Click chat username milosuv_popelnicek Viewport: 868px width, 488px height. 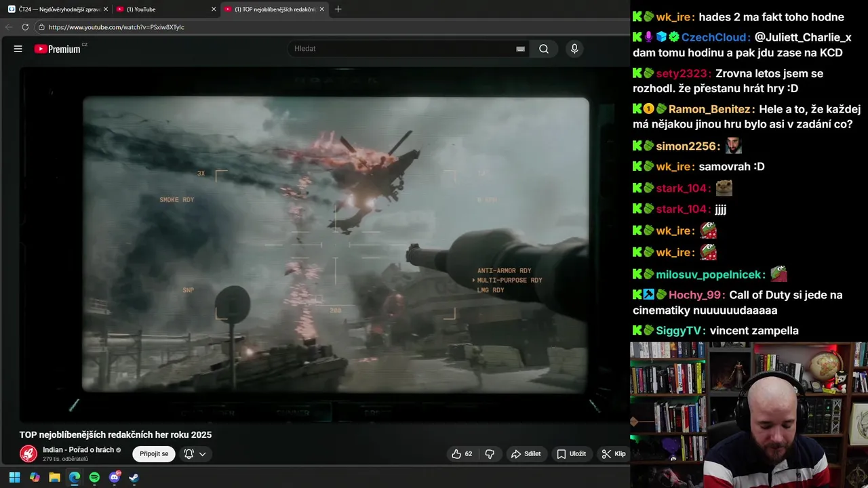(710, 274)
